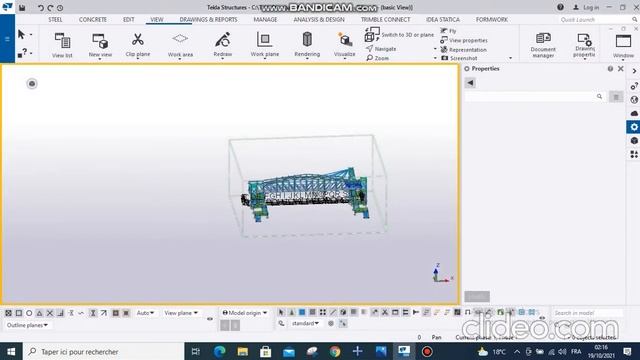Open the Work plane tool
The width and height of the screenshot is (640, 360).
coord(264,45)
